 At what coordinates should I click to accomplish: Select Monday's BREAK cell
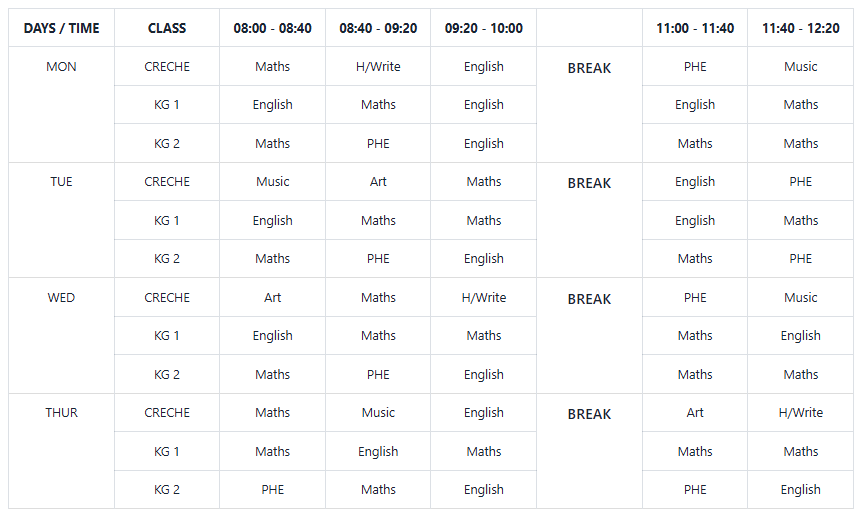pyautogui.click(x=589, y=69)
